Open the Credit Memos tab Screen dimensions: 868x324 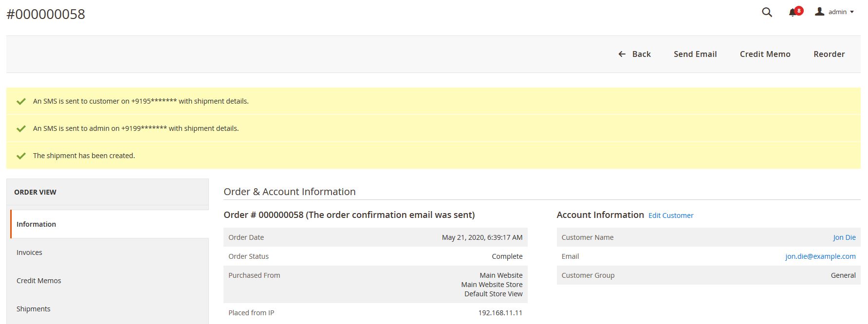coord(39,281)
